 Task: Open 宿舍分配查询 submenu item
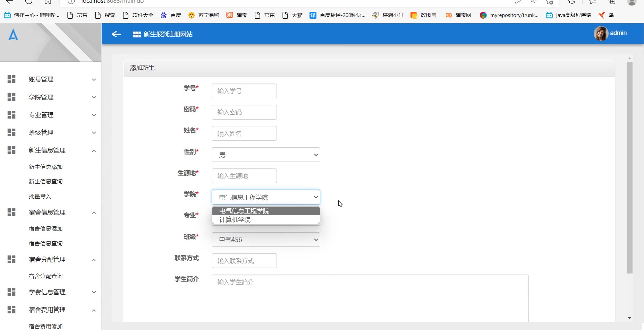click(45, 276)
